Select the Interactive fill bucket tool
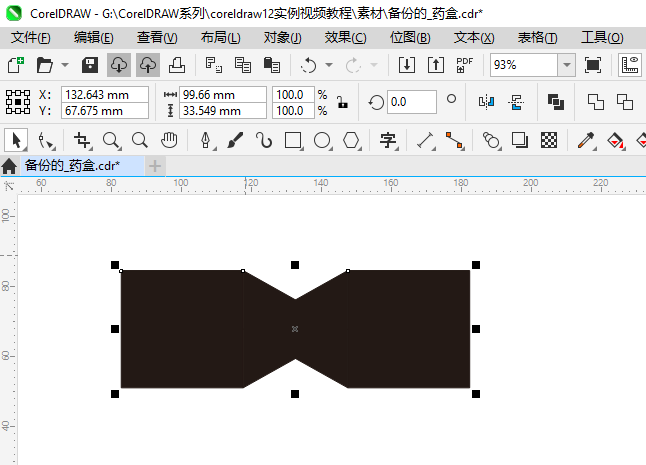 616,140
